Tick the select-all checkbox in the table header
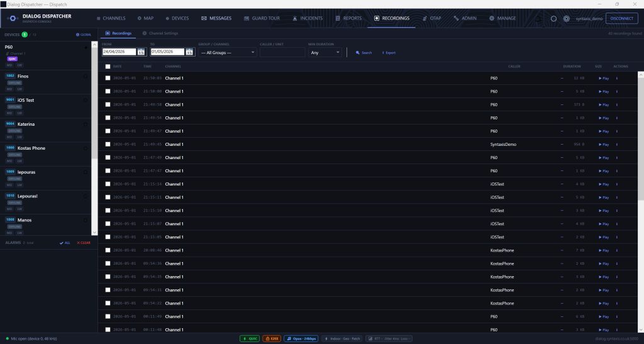Viewport: 644px width, 344px height. (108, 67)
